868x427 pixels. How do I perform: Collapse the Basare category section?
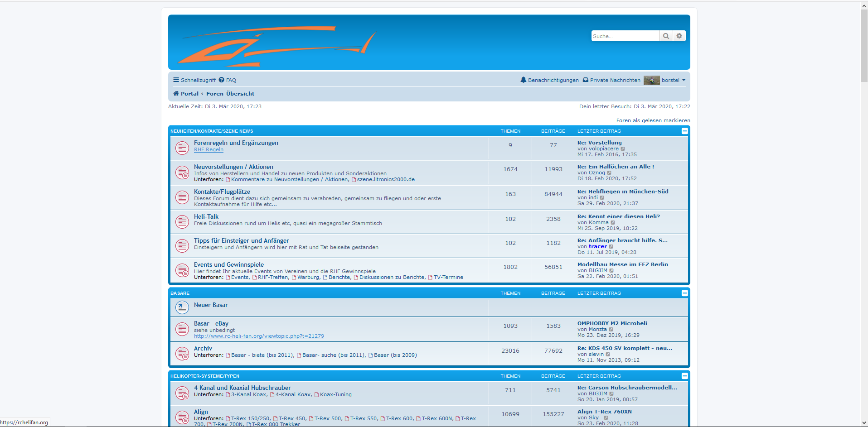(684, 293)
